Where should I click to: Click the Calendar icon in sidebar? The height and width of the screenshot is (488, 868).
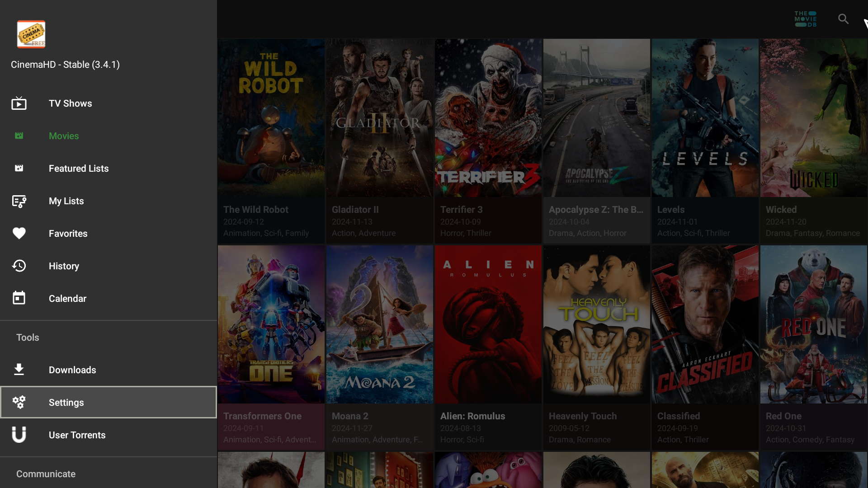[x=19, y=298]
